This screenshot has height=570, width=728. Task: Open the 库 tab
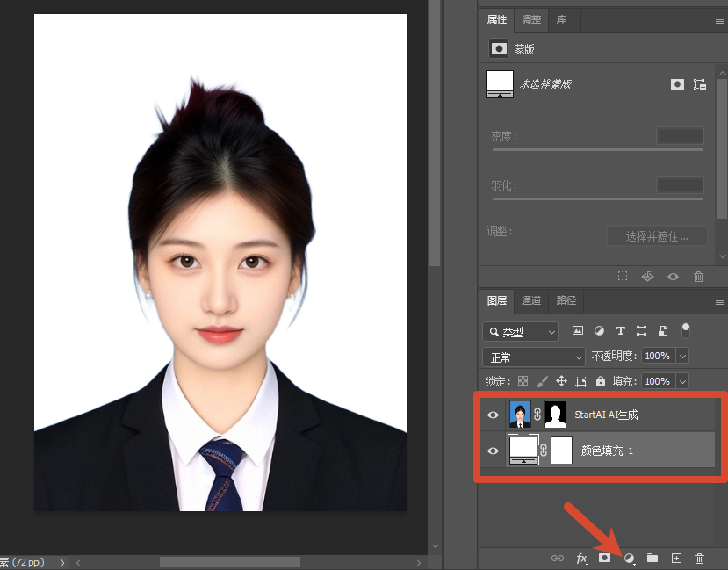coord(561,19)
